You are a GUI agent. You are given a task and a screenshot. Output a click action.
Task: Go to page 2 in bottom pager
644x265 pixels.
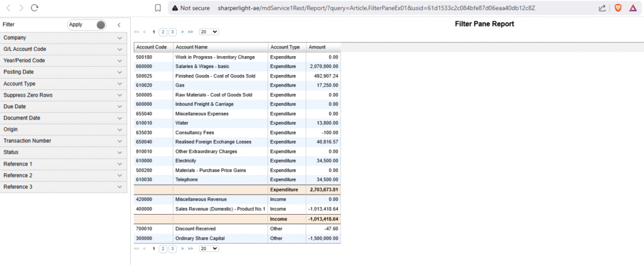[x=163, y=249]
